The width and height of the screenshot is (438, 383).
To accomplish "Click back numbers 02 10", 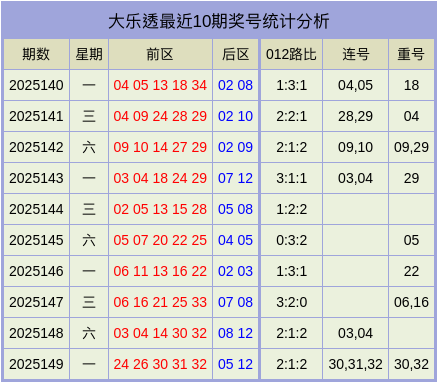I will point(235,116).
